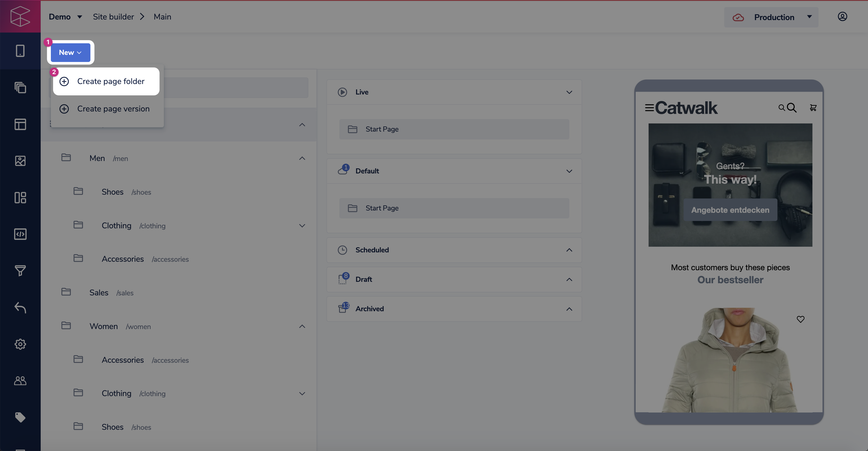Click Site builder breadcrumb link
Image resolution: width=868 pixels, height=451 pixels.
[113, 16]
